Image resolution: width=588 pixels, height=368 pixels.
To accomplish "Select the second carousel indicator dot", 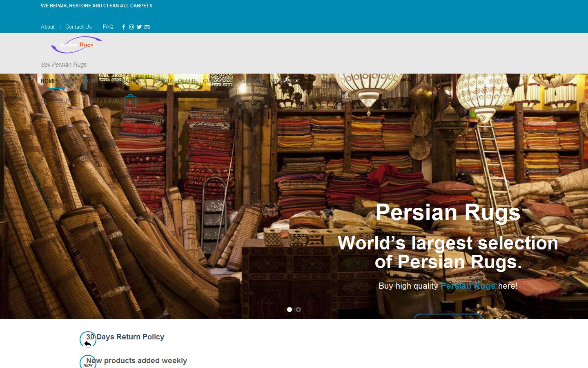I will tap(298, 310).
